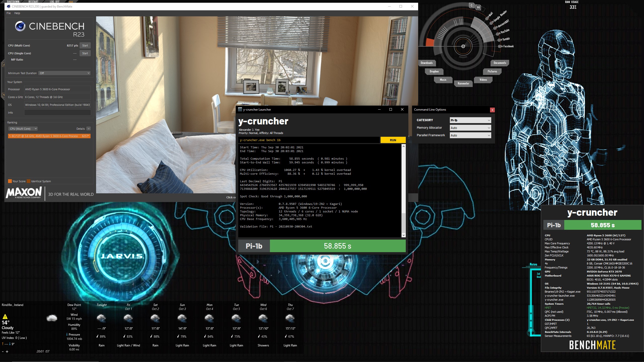
Task: Start the CPU (Single Core) test
Action: [x=85, y=53]
